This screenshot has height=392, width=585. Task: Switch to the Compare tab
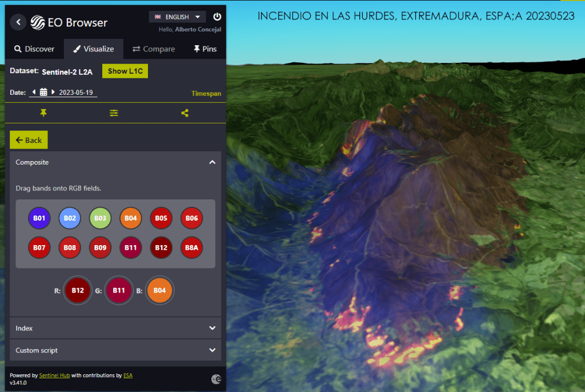coord(154,49)
